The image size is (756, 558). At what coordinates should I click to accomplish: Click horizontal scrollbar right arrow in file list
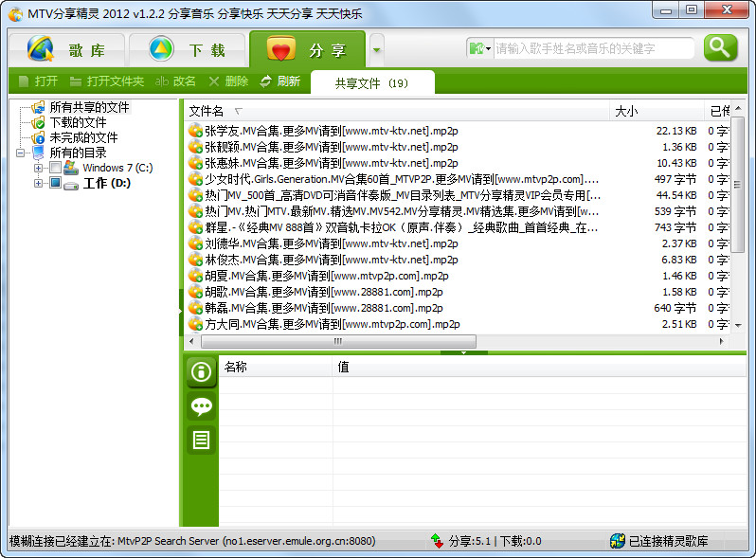tap(721, 341)
